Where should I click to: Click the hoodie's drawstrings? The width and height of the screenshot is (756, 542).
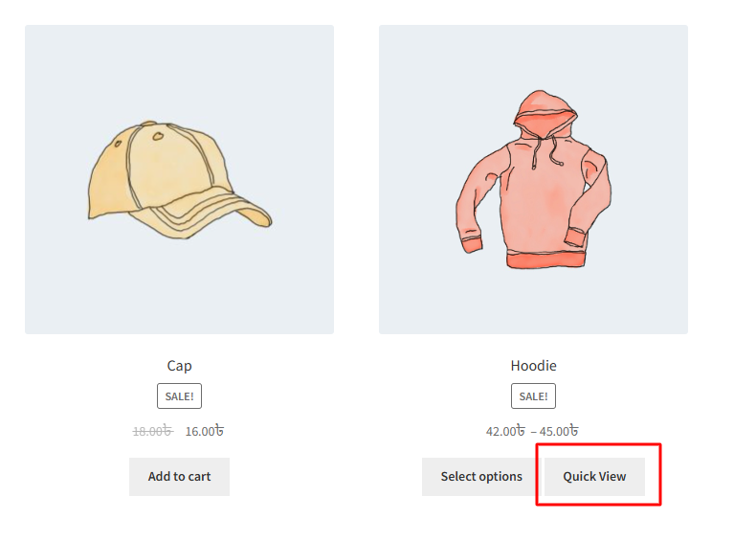[547, 152]
